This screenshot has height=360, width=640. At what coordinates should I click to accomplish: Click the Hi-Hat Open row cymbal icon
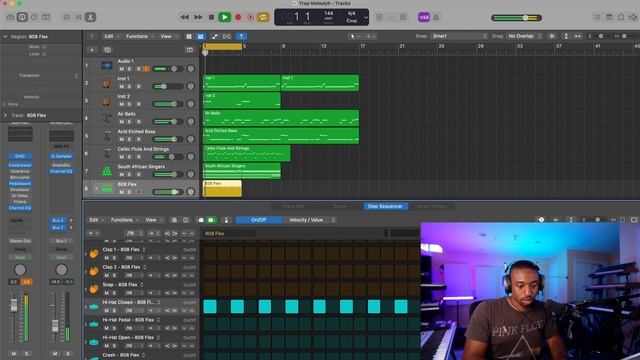click(x=94, y=341)
